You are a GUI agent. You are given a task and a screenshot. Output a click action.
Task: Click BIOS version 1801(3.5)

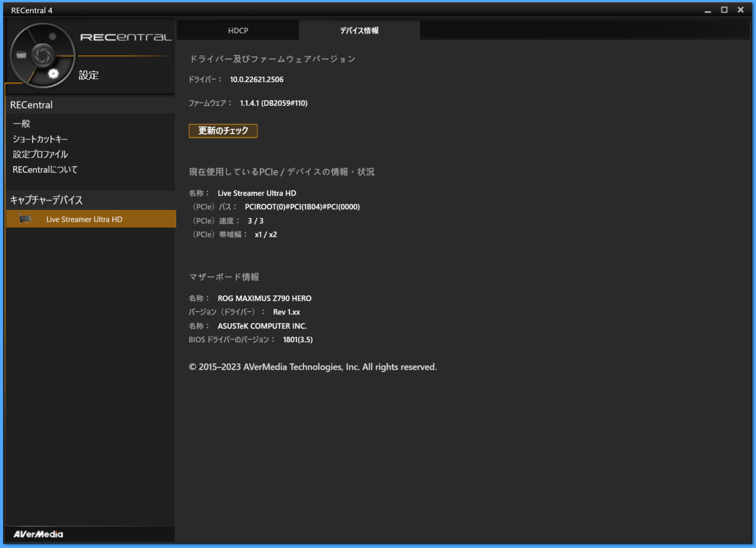[x=298, y=340]
